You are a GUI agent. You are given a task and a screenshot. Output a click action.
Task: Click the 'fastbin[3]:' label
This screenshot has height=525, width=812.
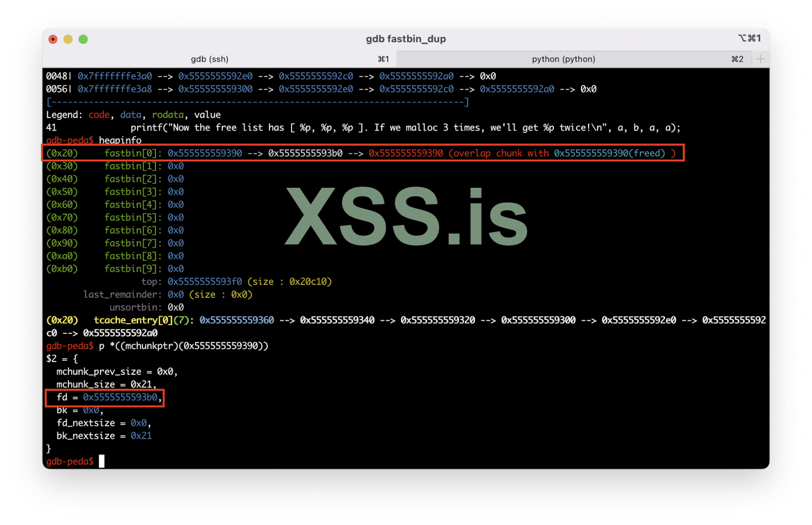(x=133, y=192)
